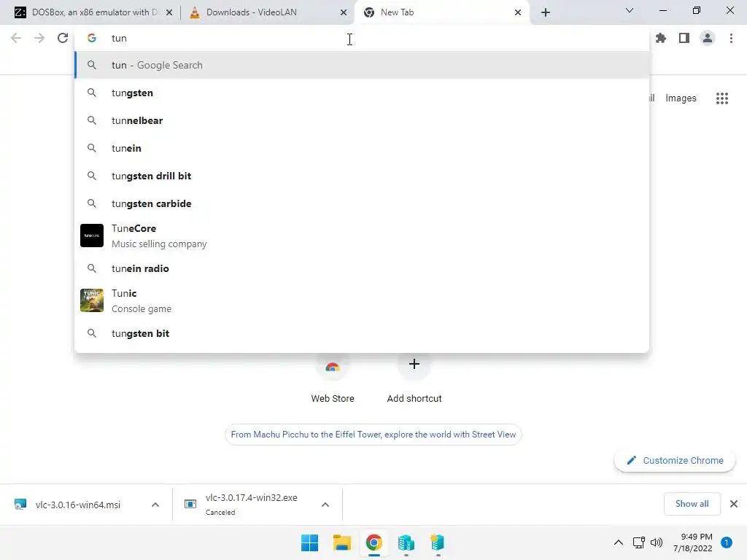The image size is (747, 560).
Task: Open Chrome's three-dot menu
Action: 731,38
